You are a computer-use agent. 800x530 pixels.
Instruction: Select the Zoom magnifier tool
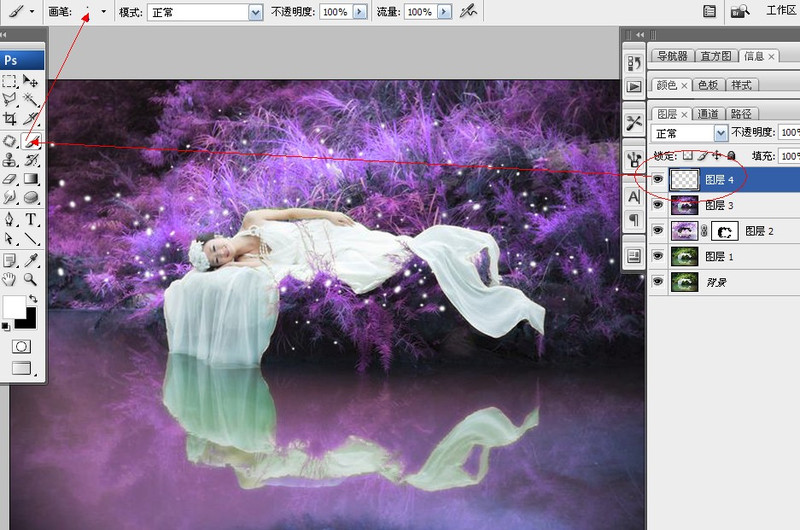point(32,279)
